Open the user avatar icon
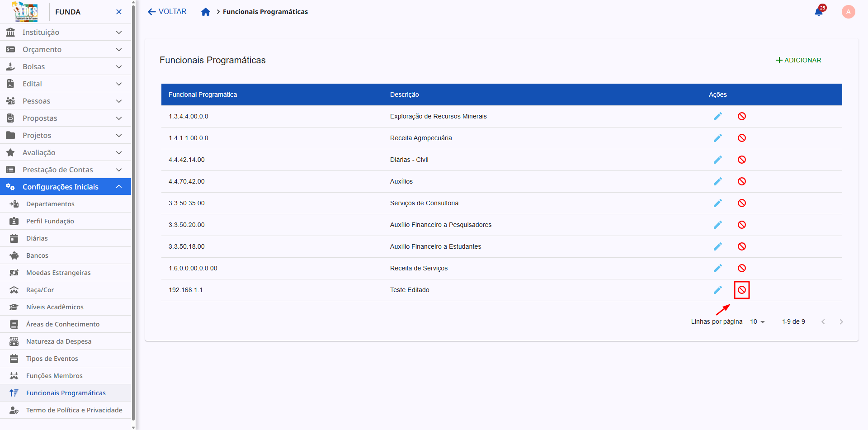868x430 pixels. click(x=848, y=11)
